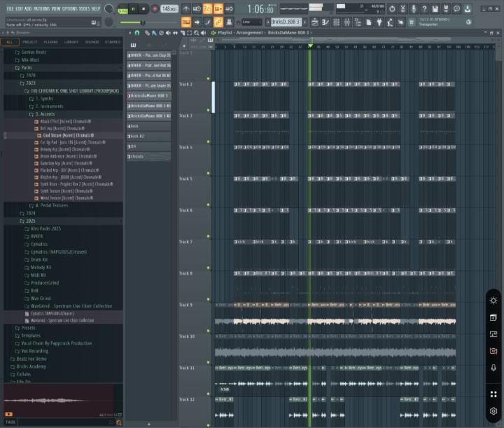Click the tempo display showing 148
The image size is (504, 428).
click(169, 9)
